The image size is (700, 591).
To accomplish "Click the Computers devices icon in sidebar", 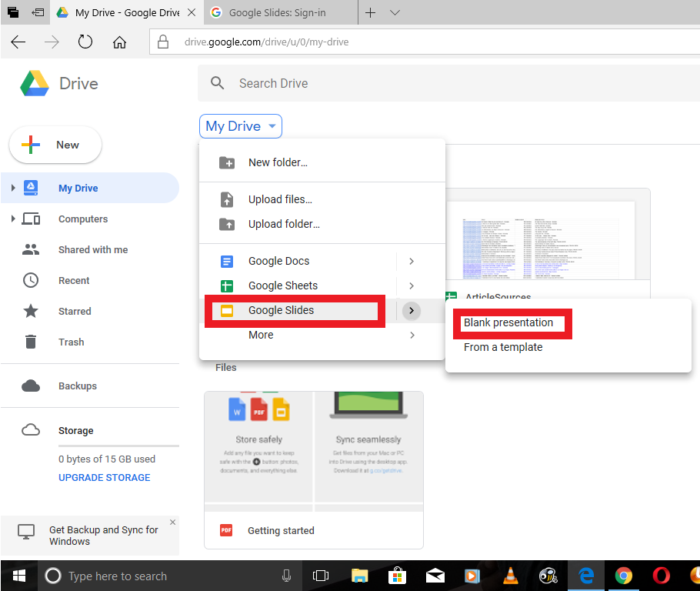I will point(31,219).
